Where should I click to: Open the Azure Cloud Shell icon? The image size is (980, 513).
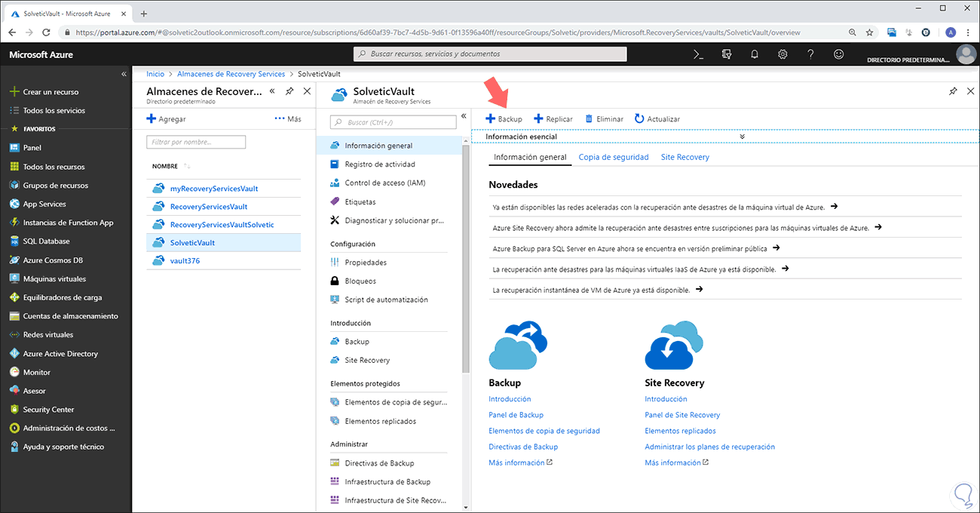click(699, 54)
